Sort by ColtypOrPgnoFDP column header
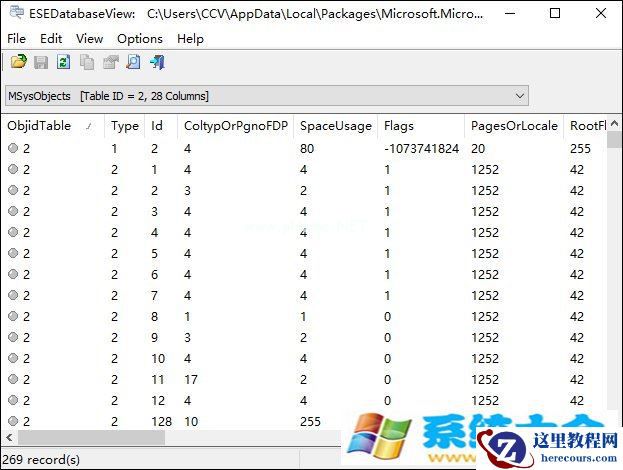The width and height of the screenshot is (623, 470). point(236,126)
